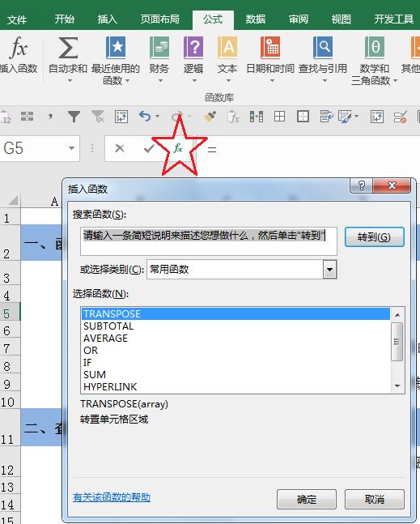420x524 pixels.
Task: Select SUM in the function list
Action: click(x=235, y=375)
